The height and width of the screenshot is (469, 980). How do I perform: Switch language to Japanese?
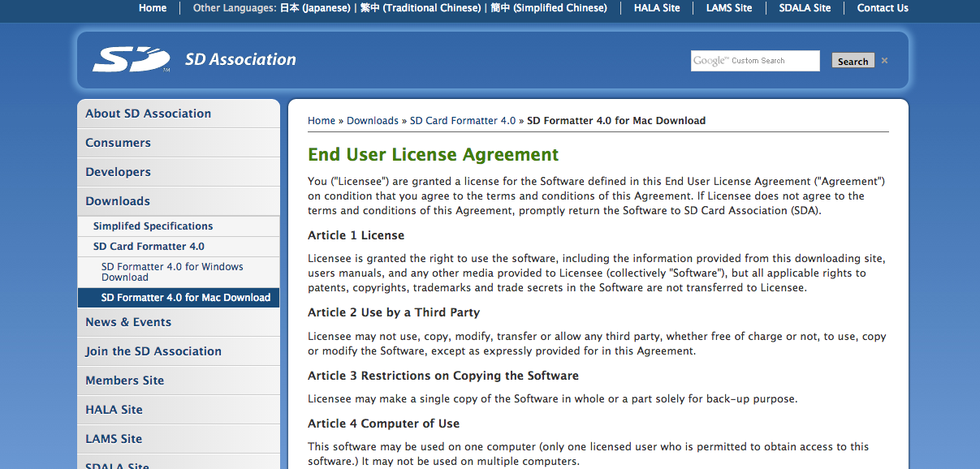(x=315, y=8)
